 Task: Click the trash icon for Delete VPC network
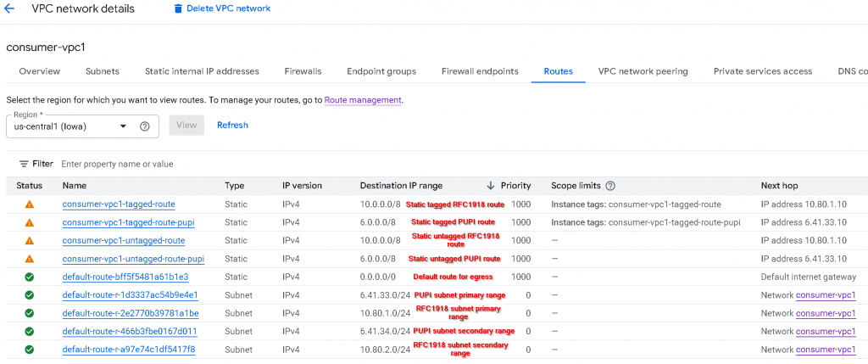[178, 8]
